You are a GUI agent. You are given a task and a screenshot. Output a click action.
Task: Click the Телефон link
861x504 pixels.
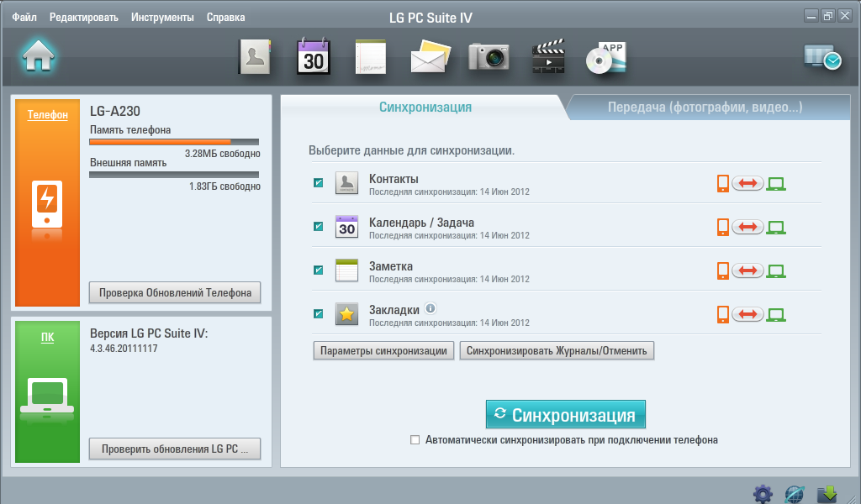click(x=48, y=114)
